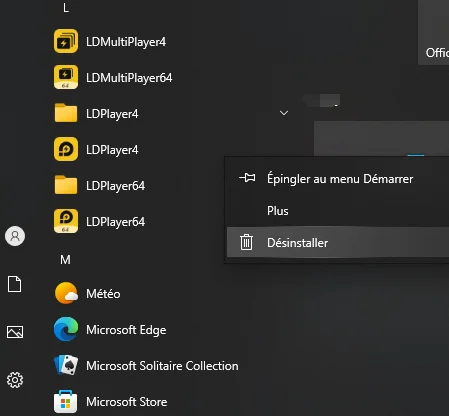Click the LDPlayer4 folder icon
The width and height of the screenshot is (449, 416).
66,113
